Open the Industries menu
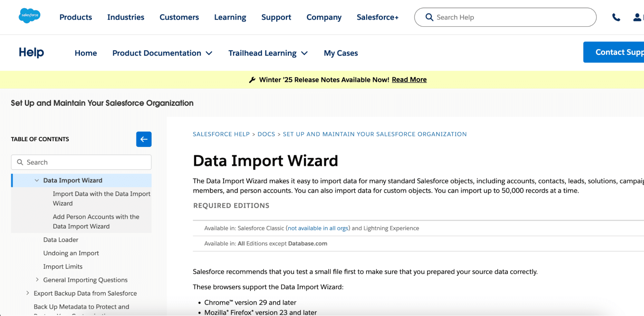The height and width of the screenshot is (316, 644). (x=126, y=17)
